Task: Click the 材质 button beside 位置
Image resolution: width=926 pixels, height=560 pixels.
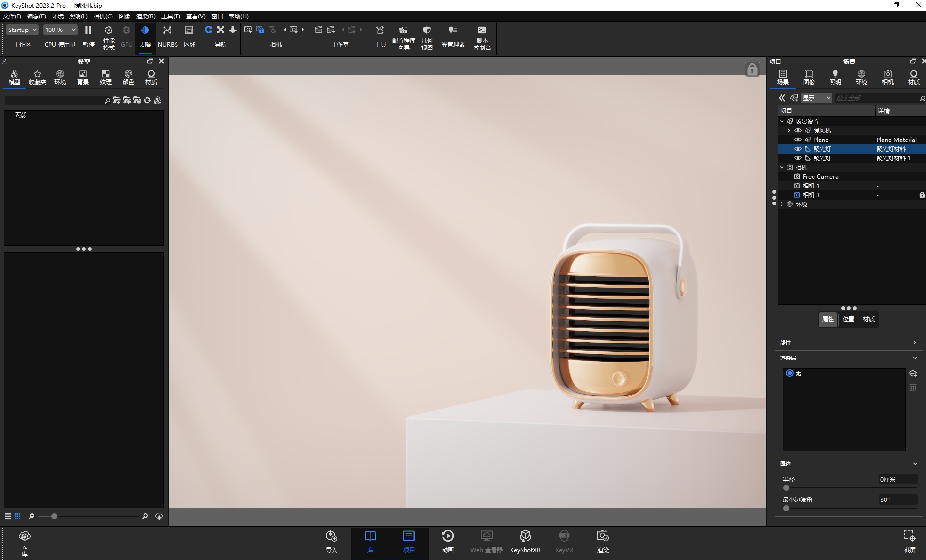Action: point(868,319)
